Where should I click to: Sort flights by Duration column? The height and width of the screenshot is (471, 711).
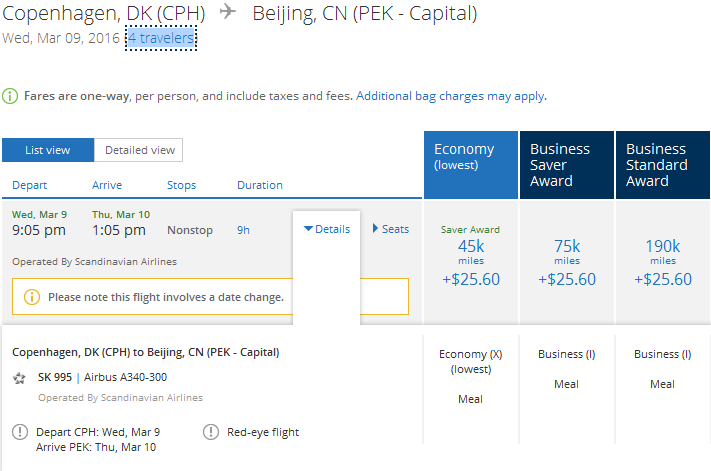[x=260, y=185]
